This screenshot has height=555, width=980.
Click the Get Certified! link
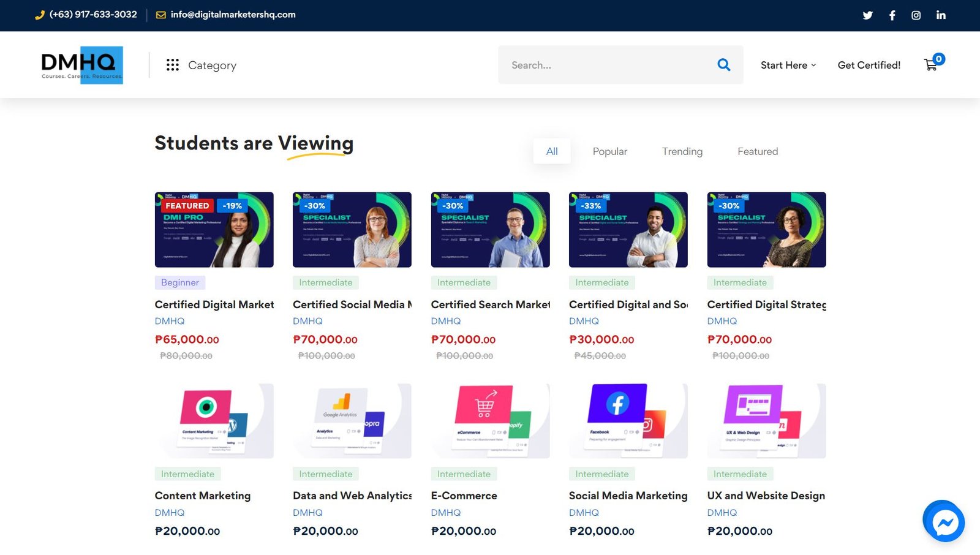869,65
